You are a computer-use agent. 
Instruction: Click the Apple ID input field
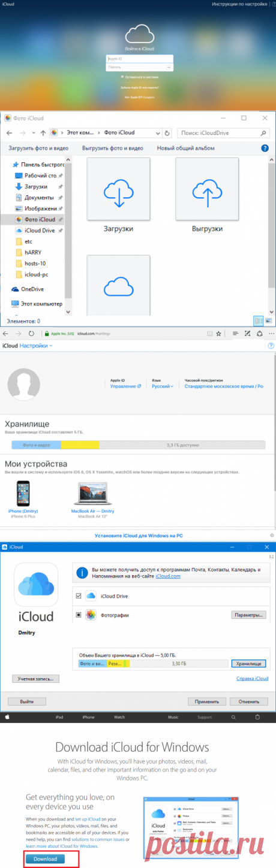pyautogui.click(x=139, y=59)
